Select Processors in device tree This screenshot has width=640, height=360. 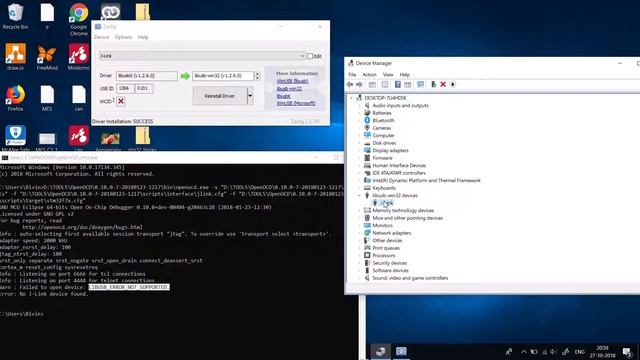[x=384, y=256]
